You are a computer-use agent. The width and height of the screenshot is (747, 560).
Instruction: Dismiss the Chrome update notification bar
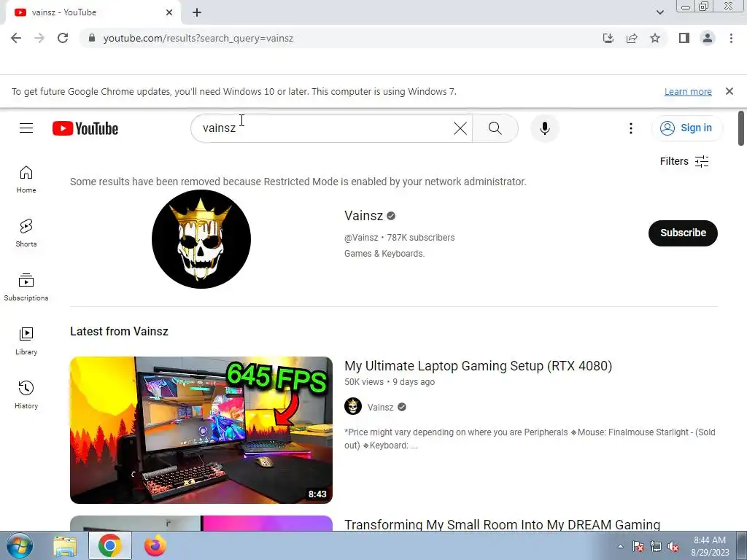[729, 91]
